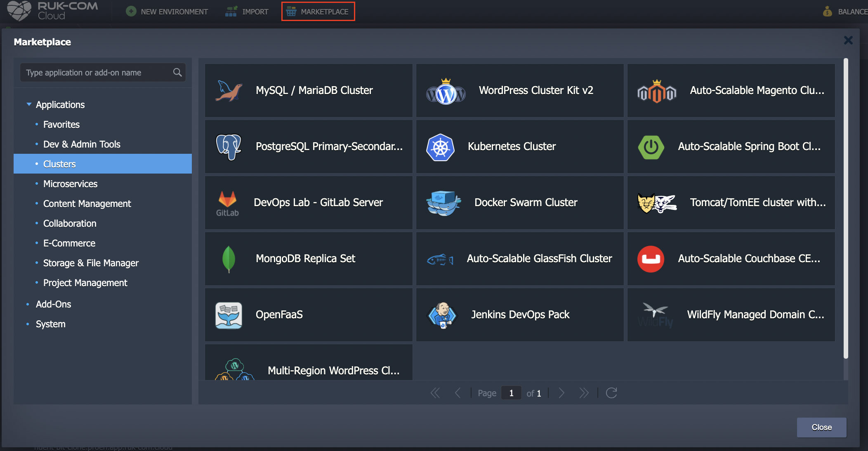868x451 pixels.
Task: Click the red Couchbase logo icon
Action: [x=651, y=259]
